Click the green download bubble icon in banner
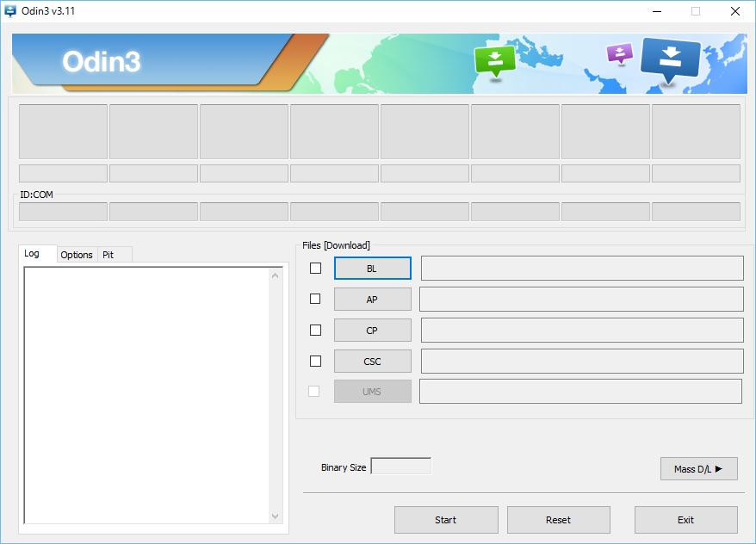 pos(495,61)
